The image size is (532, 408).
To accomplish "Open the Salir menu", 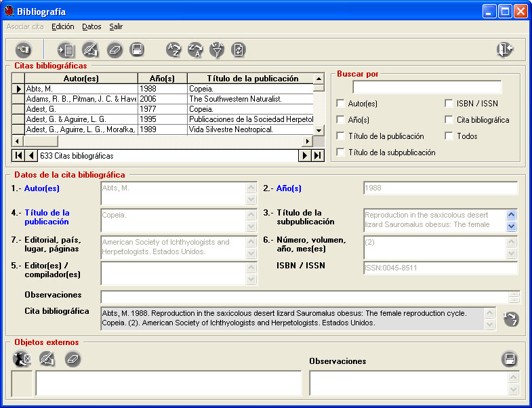I will click(x=116, y=26).
